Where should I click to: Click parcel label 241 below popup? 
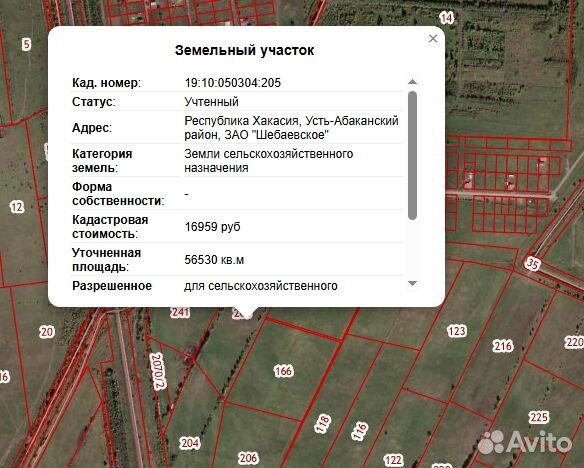point(180,312)
